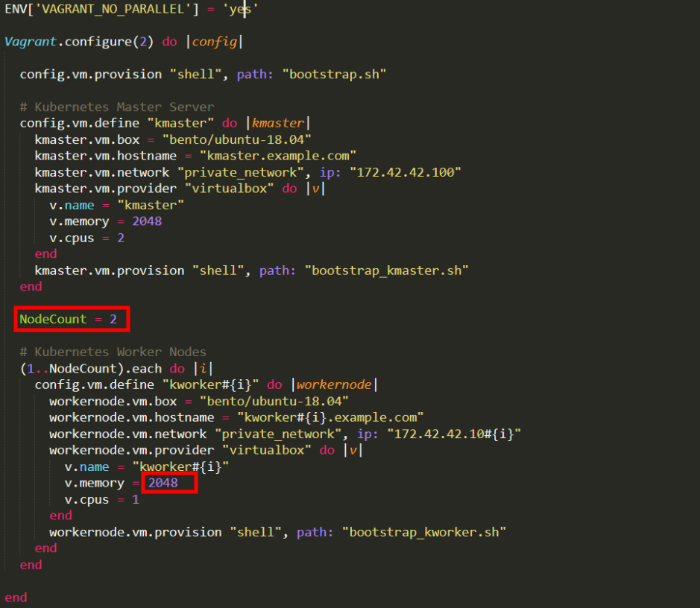The height and width of the screenshot is (608, 700).
Task: Click the '# Kubernetes Worker Nodes' comment
Action: click(113, 352)
